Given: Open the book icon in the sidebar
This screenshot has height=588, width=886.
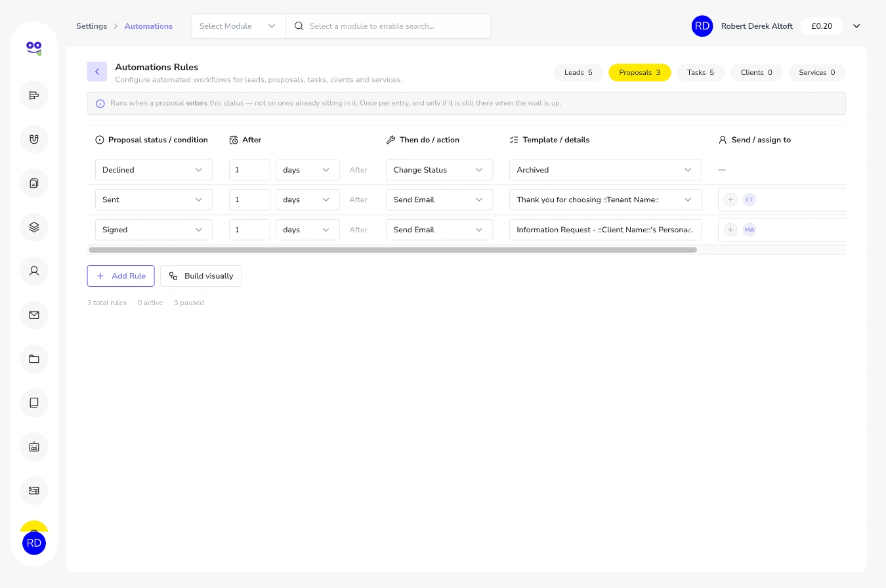Looking at the screenshot, I should (x=34, y=403).
